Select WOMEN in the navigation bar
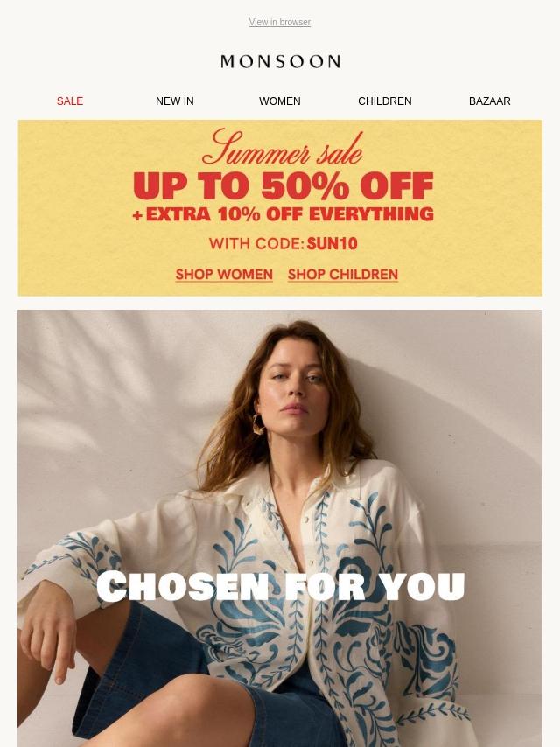 point(280,101)
